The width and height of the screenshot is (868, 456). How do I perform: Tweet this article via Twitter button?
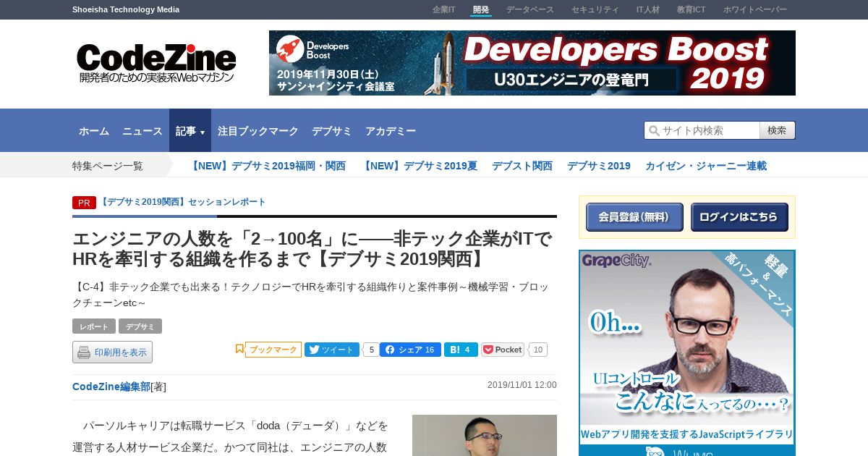(332, 350)
